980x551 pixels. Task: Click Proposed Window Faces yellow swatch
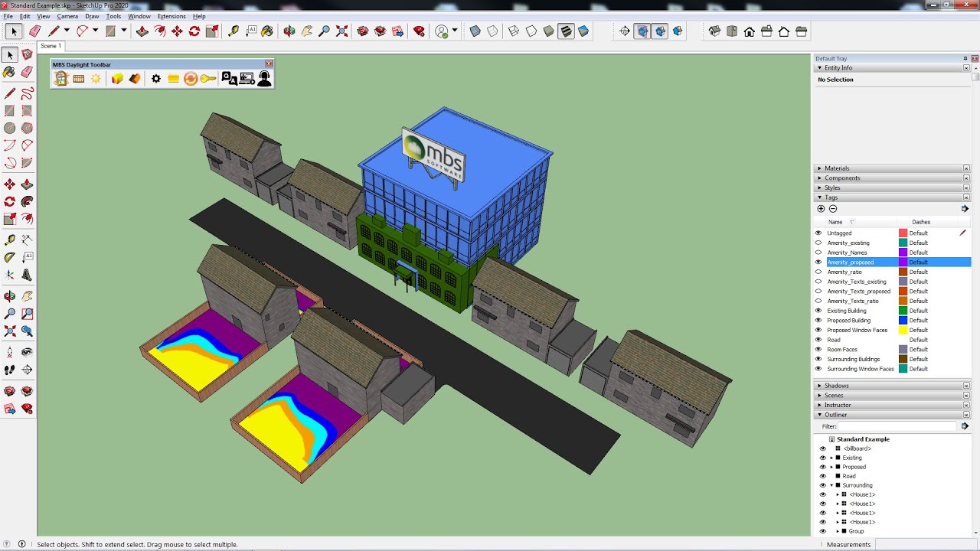click(x=903, y=330)
